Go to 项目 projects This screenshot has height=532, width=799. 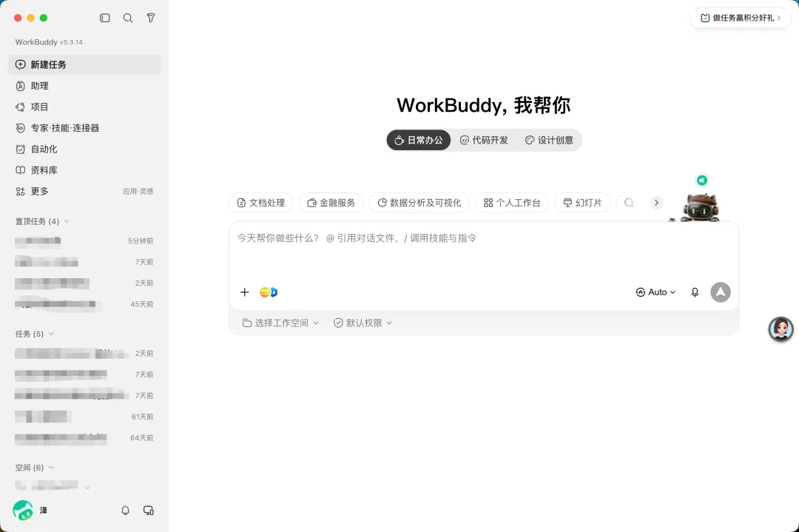tap(84, 107)
